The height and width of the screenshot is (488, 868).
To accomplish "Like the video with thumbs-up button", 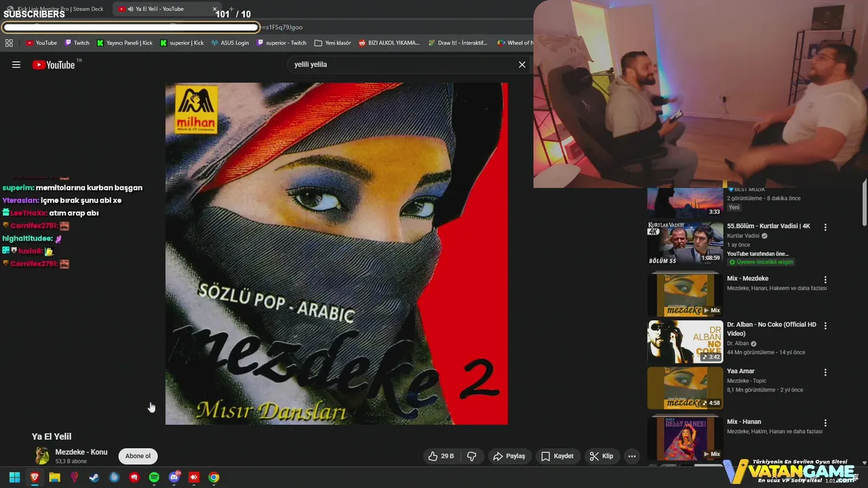I will pos(441,456).
